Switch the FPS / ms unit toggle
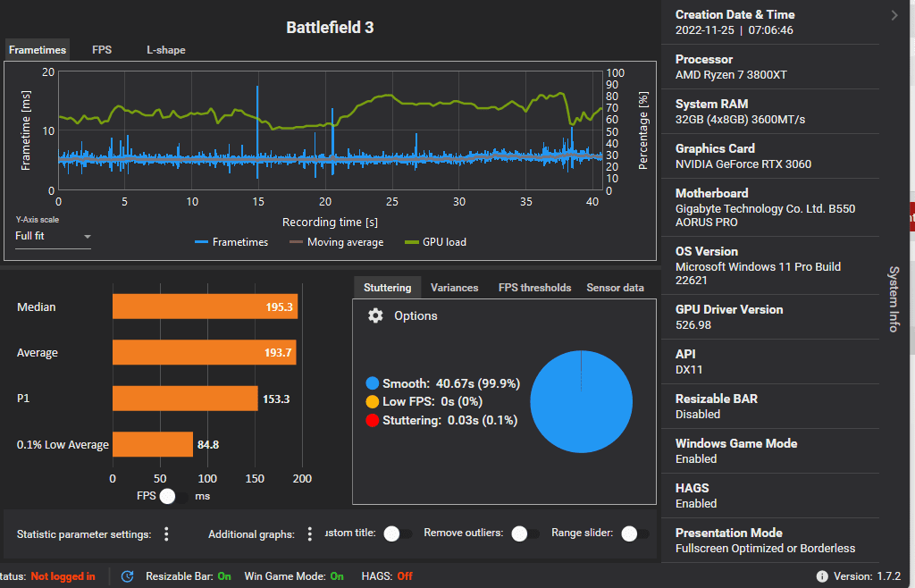 tap(174, 497)
